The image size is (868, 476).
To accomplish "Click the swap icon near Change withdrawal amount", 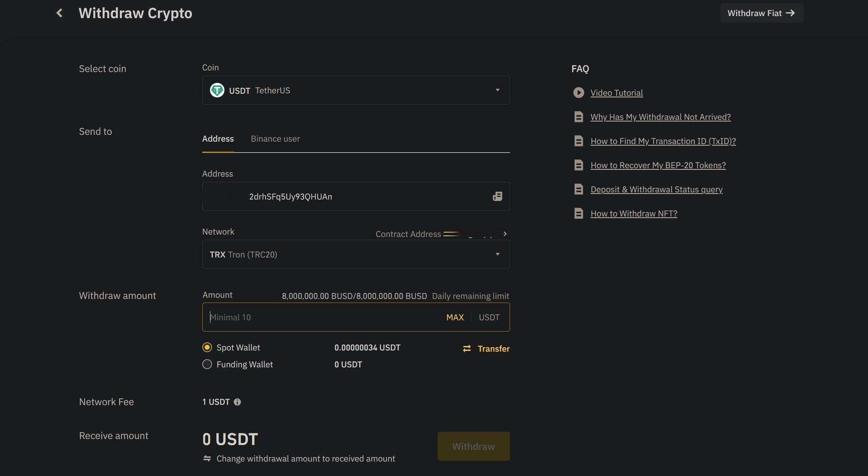I will (x=207, y=458).
